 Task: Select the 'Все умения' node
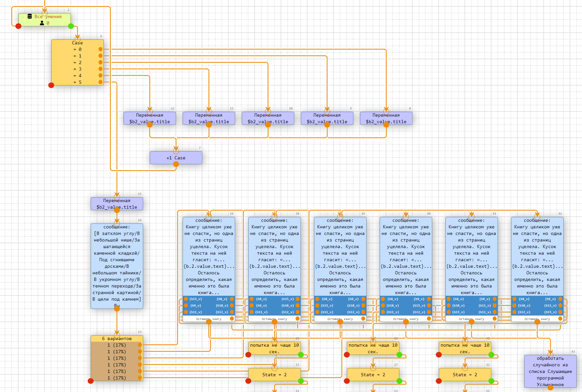[45, 20]
